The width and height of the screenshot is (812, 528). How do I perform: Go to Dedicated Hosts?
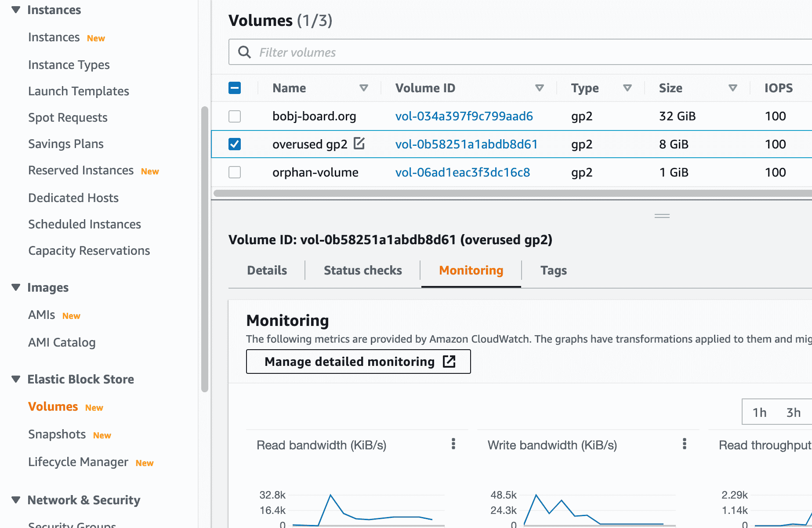pos(73,198)
